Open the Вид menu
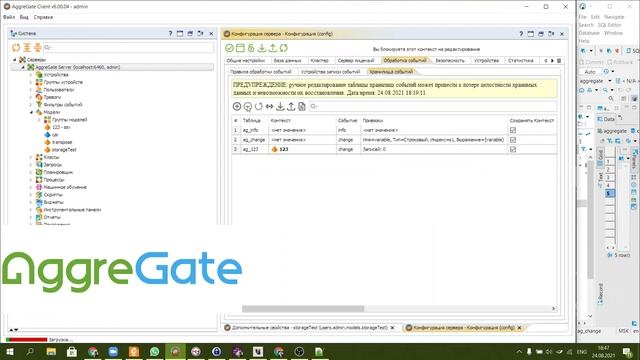Viewport: 640px width, 360px height. [x=24, y=17]
